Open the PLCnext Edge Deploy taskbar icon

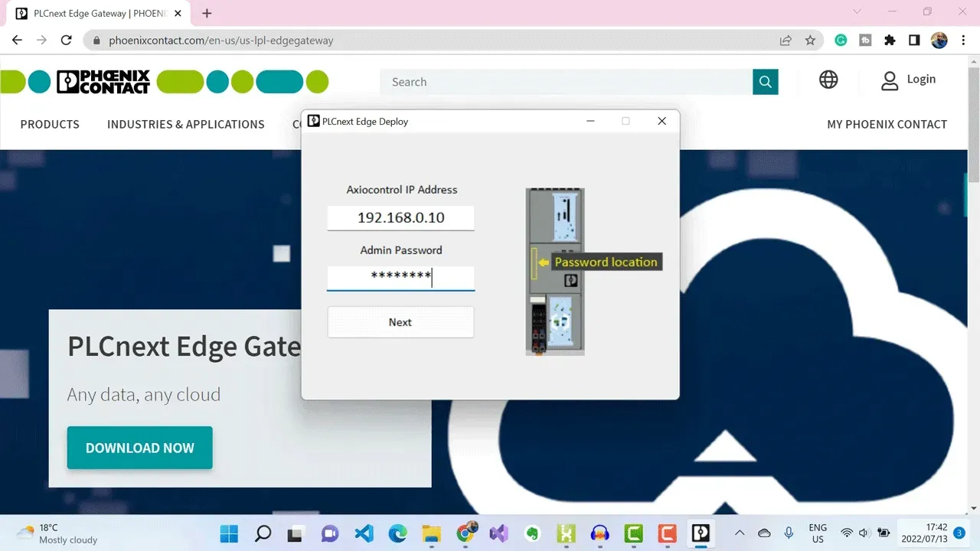701,533
